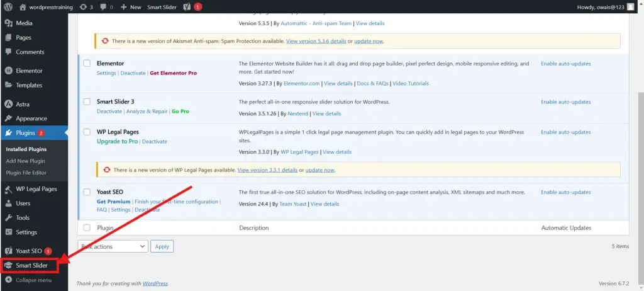Click the Yoast icon in admin bar

[187, 7]
